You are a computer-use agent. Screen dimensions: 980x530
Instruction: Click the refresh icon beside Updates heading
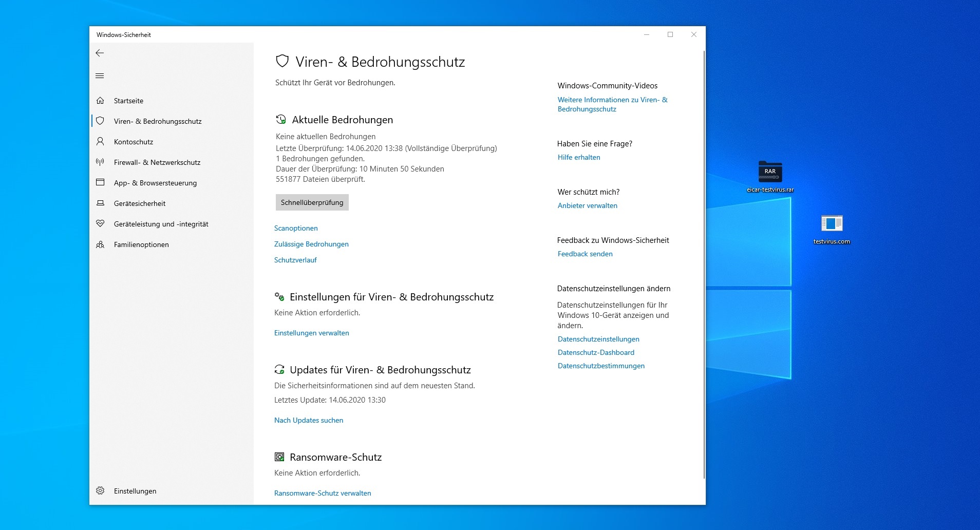279,369
